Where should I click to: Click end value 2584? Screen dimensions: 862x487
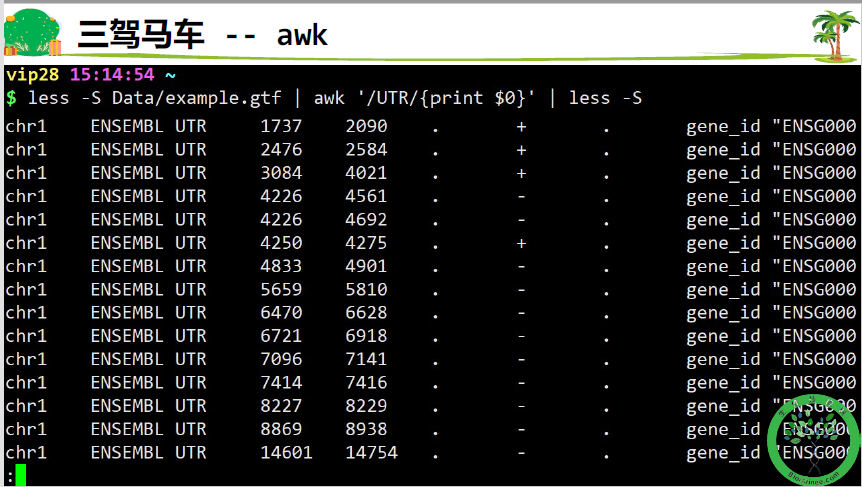[x=366, y=150]
